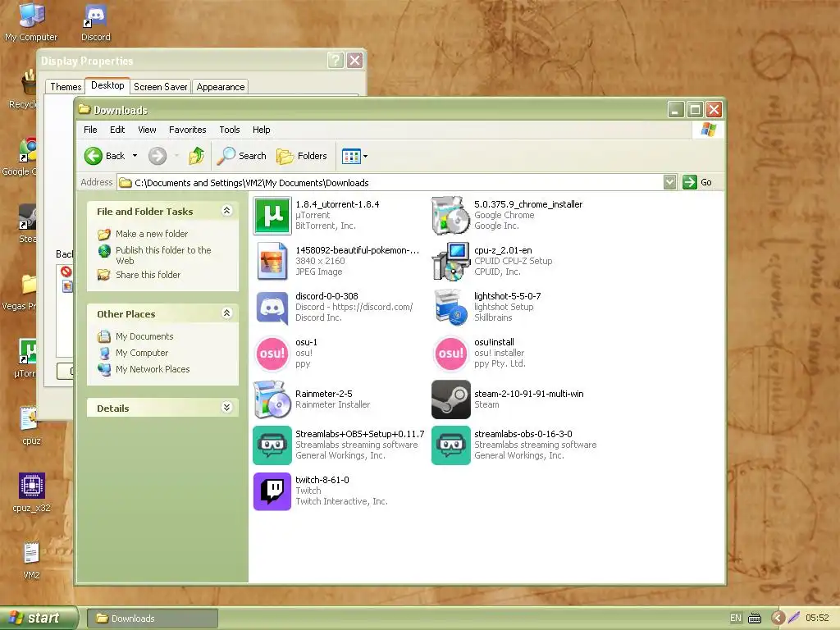Viewport: 840px width, 630px height.
Task: Click the Downloads taskbar button
Action: coord(152,619)
